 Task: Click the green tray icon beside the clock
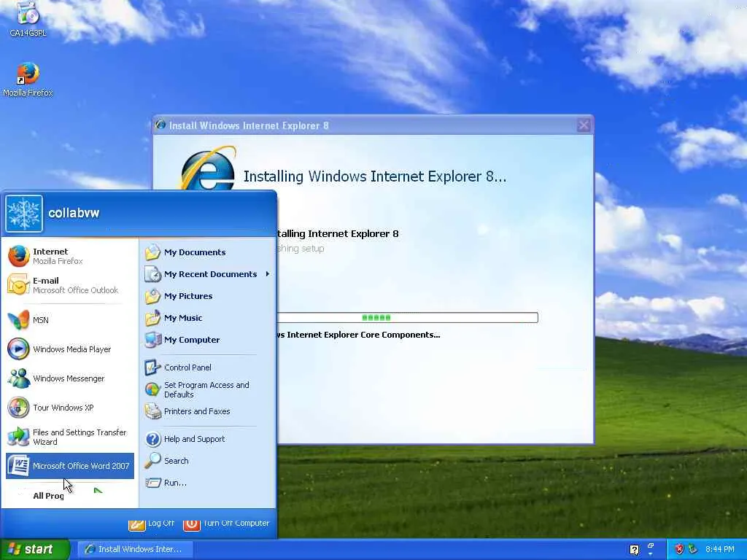click(x=693, y=549)
